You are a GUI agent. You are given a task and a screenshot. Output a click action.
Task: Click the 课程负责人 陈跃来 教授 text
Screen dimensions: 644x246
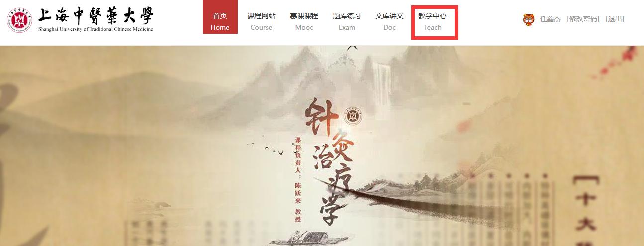(298, 180)
